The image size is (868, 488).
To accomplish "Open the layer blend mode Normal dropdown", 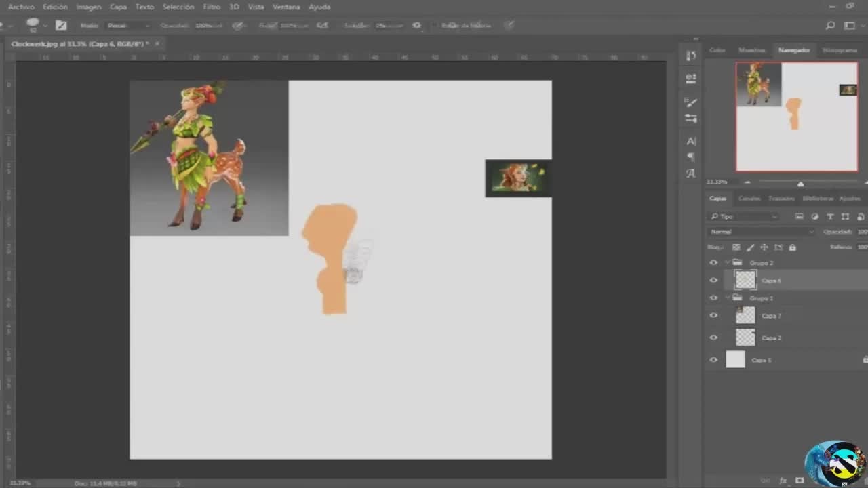I will 761,232.
